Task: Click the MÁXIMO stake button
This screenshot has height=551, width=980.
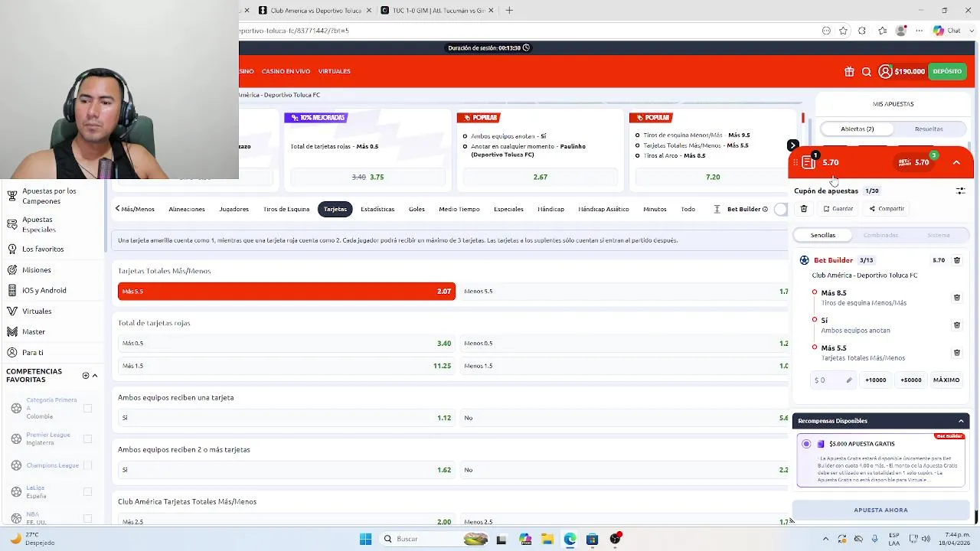Action: coord(946,380)
